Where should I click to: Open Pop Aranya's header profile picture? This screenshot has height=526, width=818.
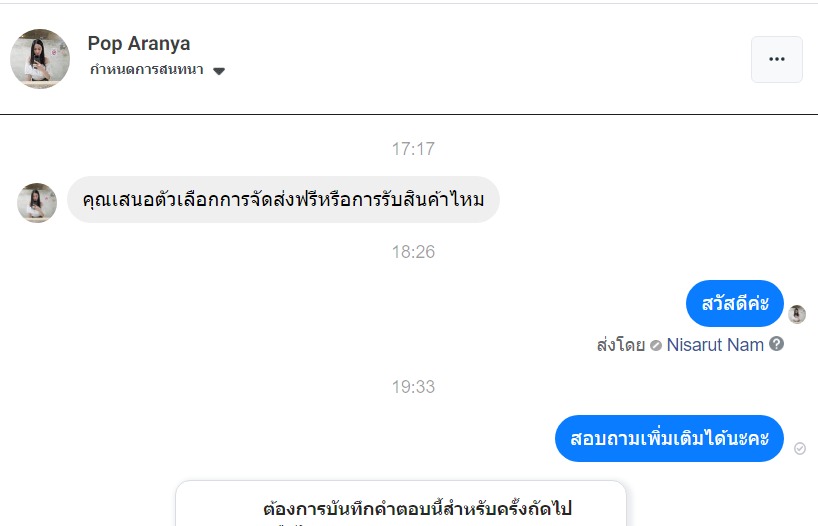(x=40, y=59)
